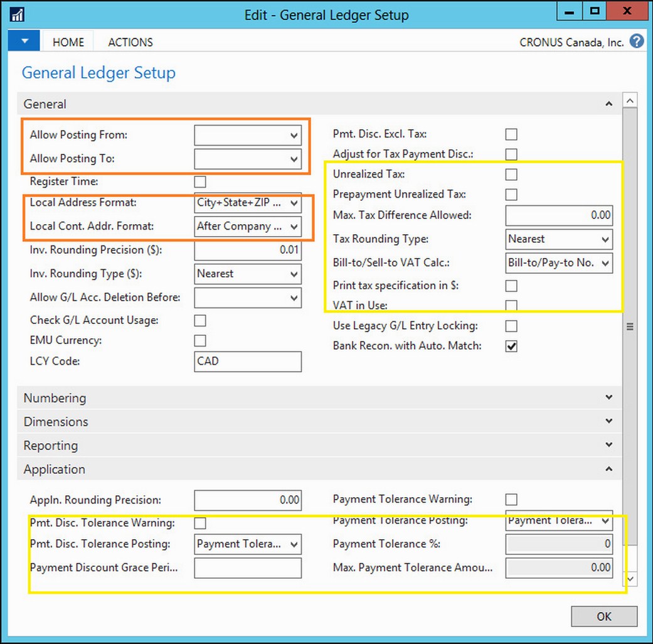Open the Payment Tolerance Posting dropdown
Screen dimensions: 653x644
tap(605, 520)
